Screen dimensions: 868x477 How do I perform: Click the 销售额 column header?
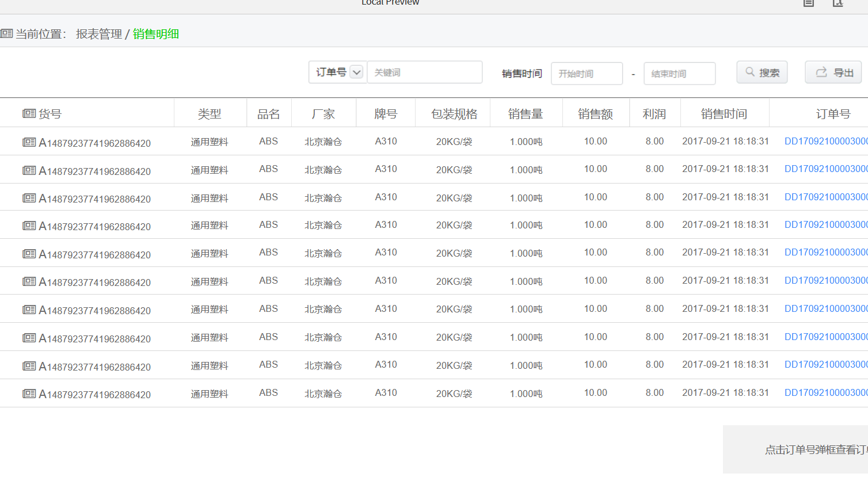596,114
